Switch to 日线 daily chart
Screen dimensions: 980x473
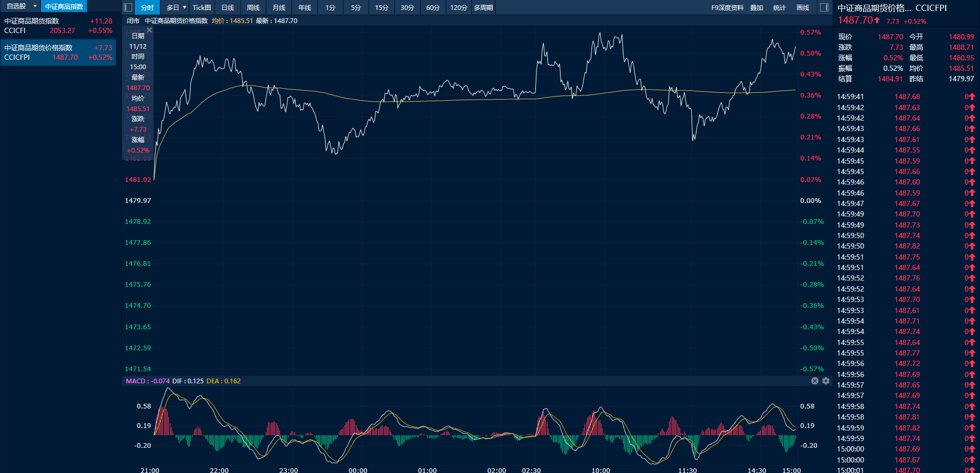[228, 7]
